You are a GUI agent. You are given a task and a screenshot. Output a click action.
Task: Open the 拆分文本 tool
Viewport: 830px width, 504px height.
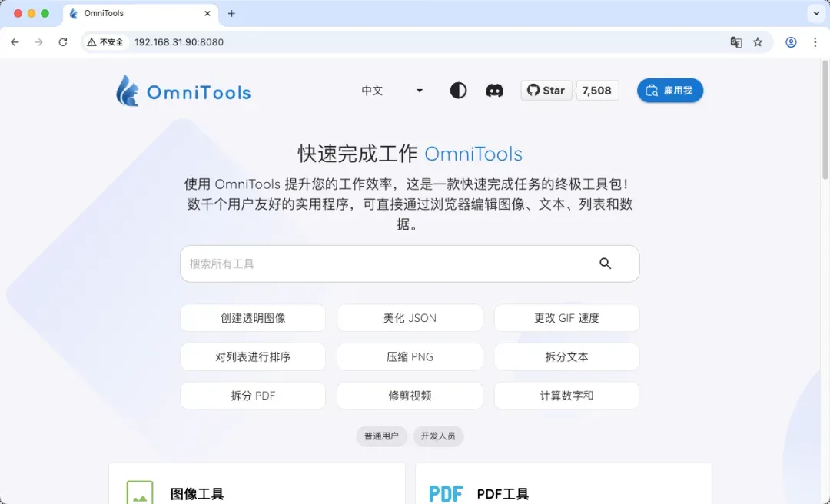(567, 356)
